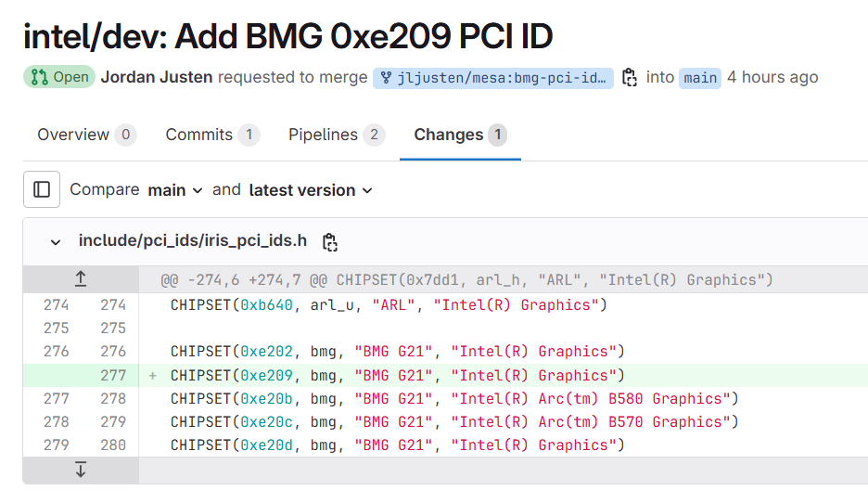The width and height of the screenshot is (868, 490).
Task: Collapse the iris_pci_ids.h file diff
Action: pyautogui.click(x=56, y=242)
